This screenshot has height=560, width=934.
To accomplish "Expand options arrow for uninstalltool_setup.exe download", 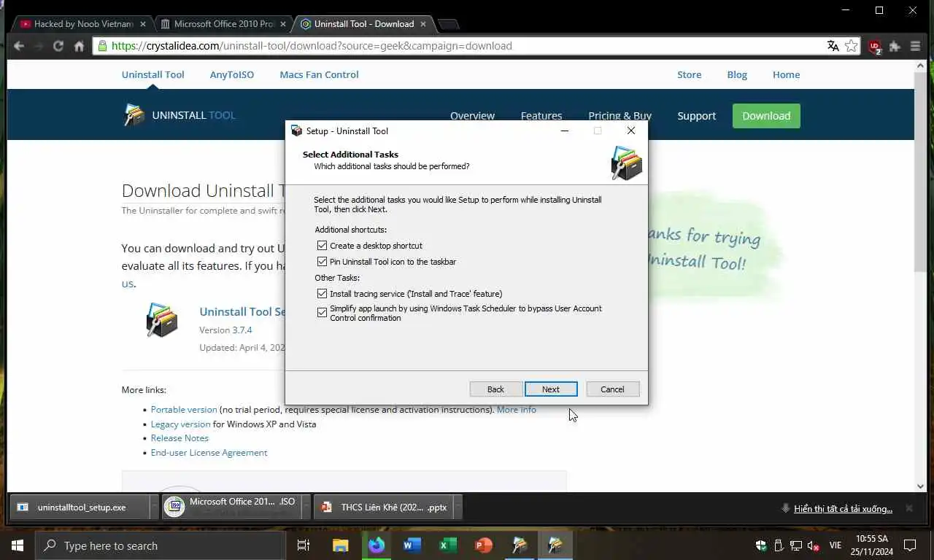I will pyautogui.click(x=154, y=507).
